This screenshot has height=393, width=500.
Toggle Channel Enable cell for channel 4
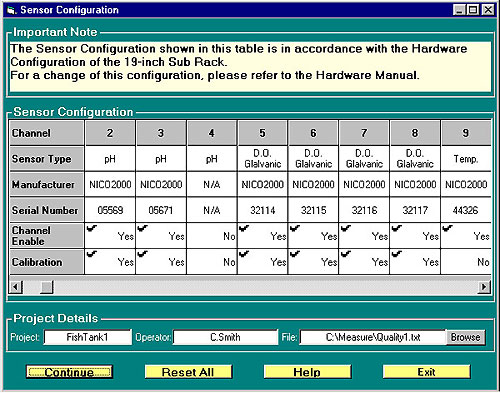click(x=212, y=236)
